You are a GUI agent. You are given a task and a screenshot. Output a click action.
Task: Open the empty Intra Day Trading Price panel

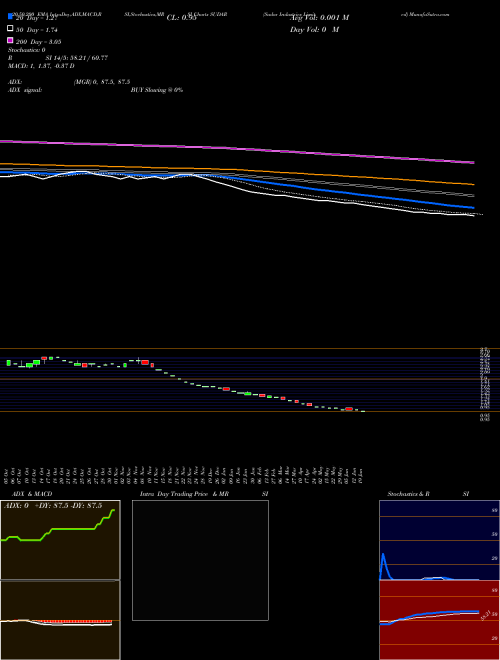(200, 560)
